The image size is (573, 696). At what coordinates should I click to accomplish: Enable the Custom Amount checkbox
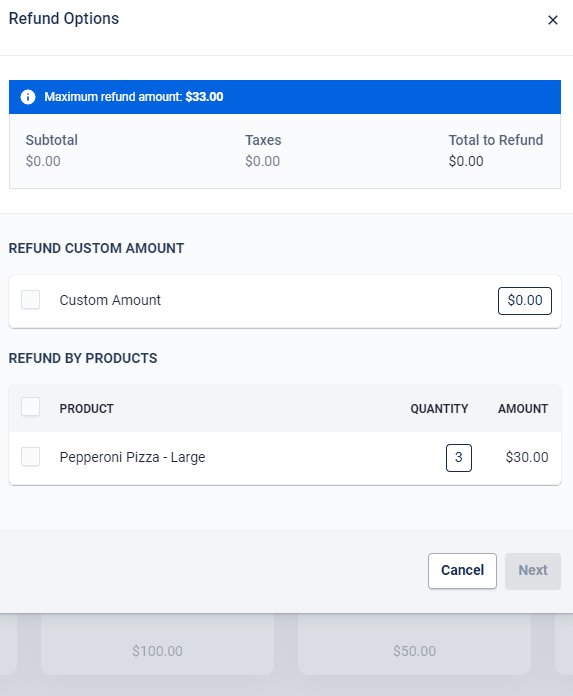tap(31, 300)
